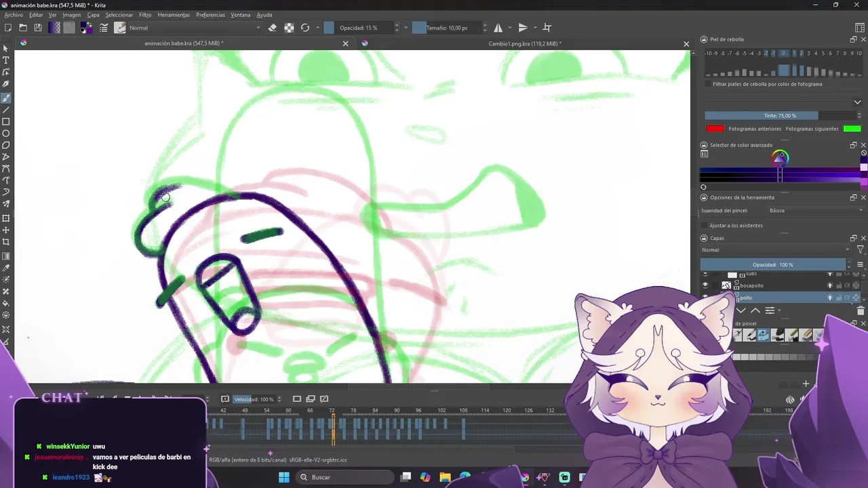868x488 pixels.
Task: Open layers panel hamburger menu
Action: (860, 264)
